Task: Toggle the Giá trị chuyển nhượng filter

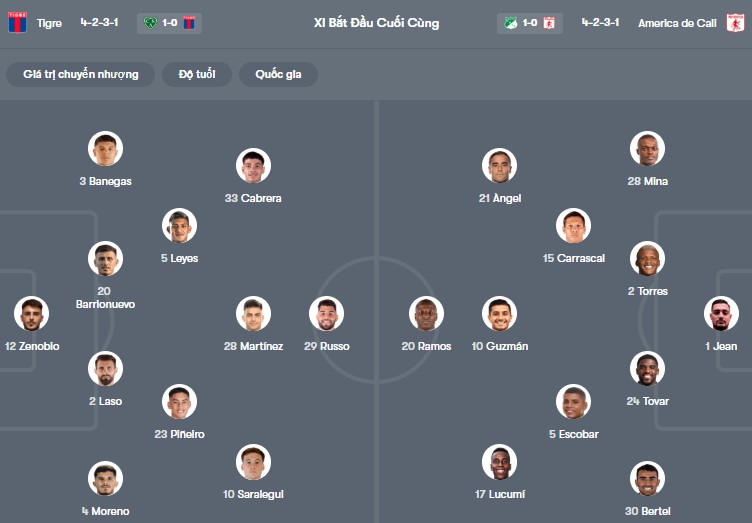Action: 81,75
